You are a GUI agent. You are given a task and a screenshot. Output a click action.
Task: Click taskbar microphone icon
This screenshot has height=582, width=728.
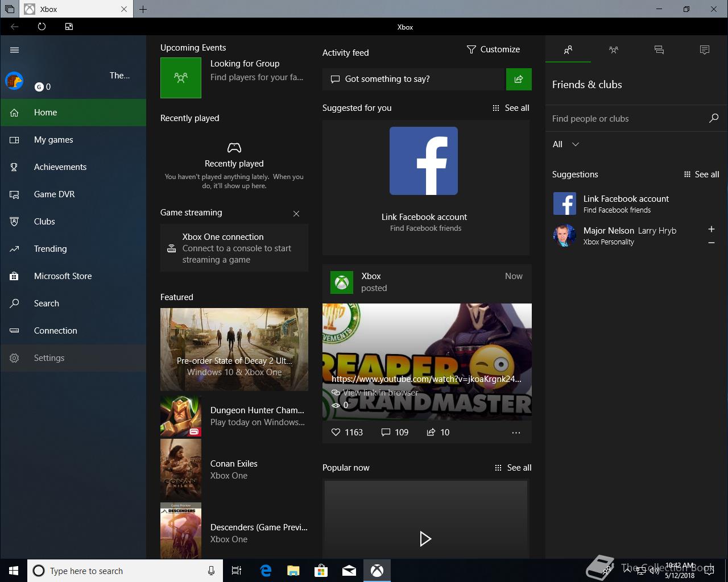[211, 571]
